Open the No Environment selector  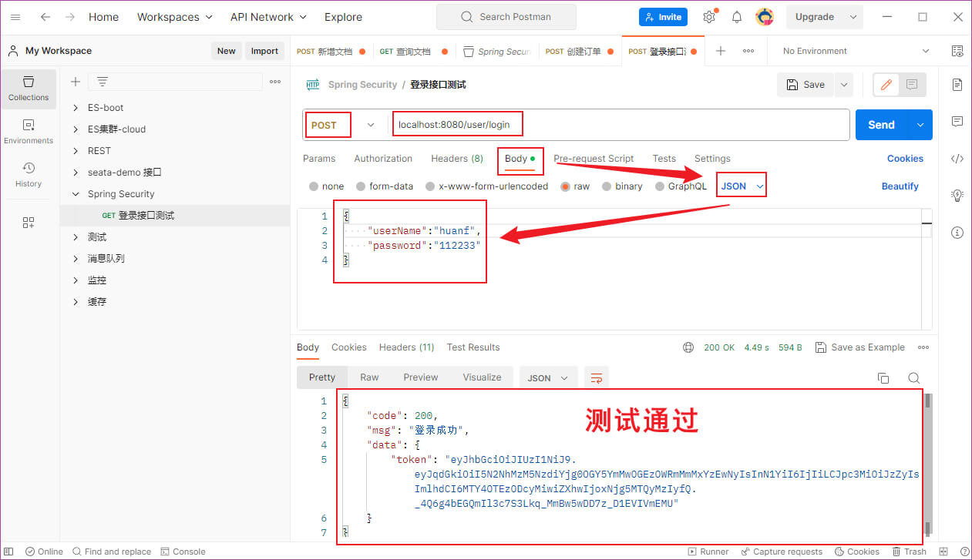tap(856, 51)
